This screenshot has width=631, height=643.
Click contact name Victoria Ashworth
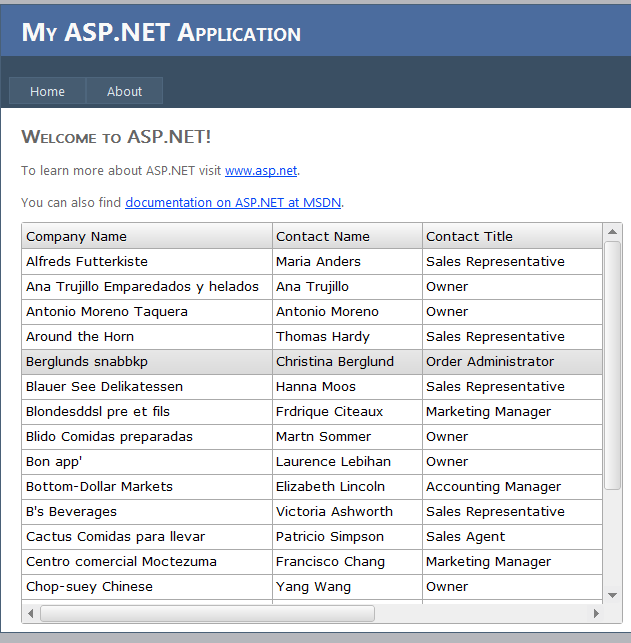[347, 512]
